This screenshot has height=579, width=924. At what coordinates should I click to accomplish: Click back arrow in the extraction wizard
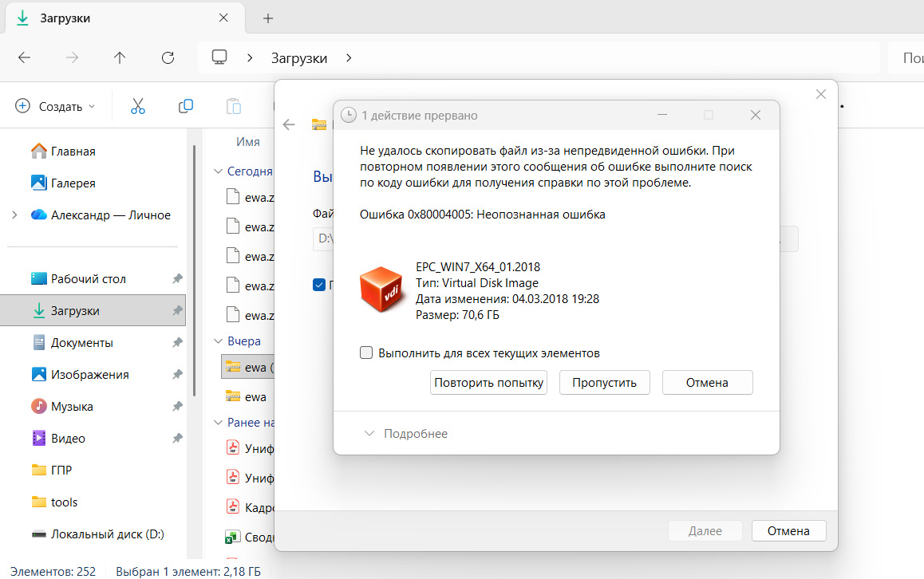289,124
